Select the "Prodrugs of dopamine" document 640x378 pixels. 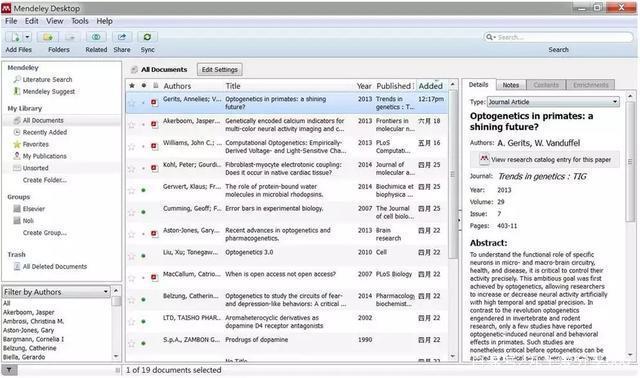256,340
